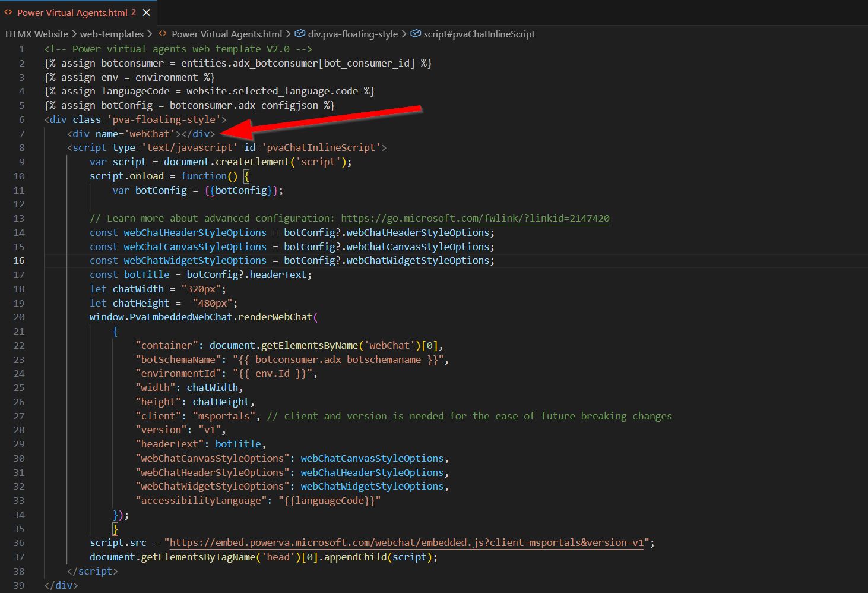
Task: Open the HTMX Website breadcrumb menu
Action: (x=38, y=34)
